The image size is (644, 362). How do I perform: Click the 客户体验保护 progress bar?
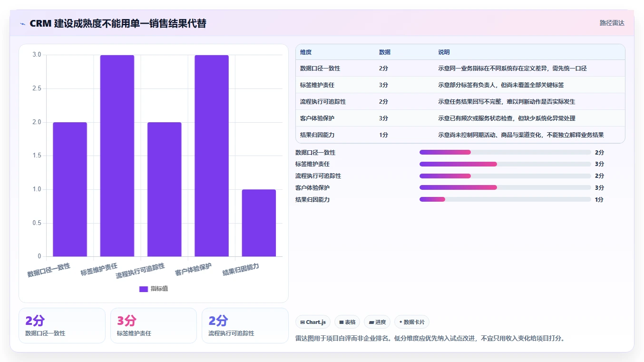click(505, 187)
